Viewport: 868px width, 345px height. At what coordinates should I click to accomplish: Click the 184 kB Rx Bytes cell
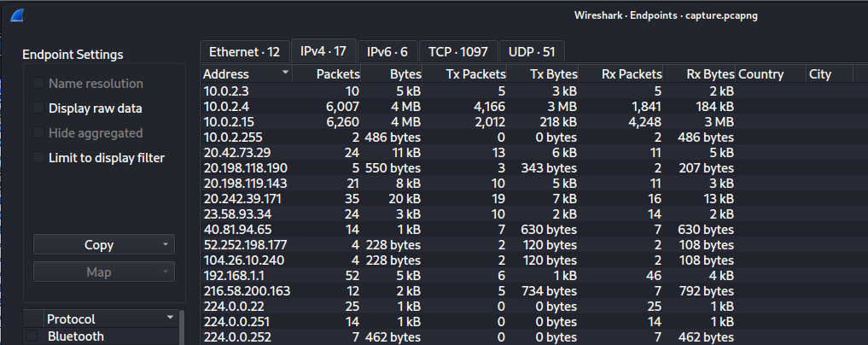(714, 107)
